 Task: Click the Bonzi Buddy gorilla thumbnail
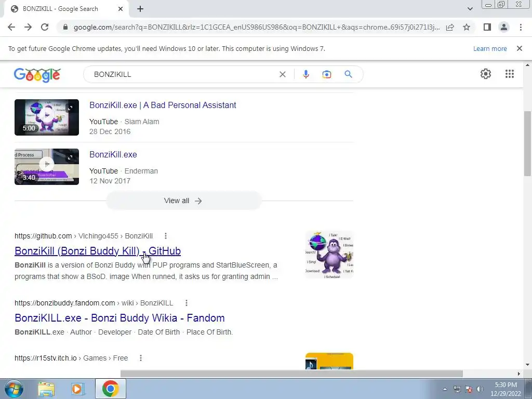point(329,255)
